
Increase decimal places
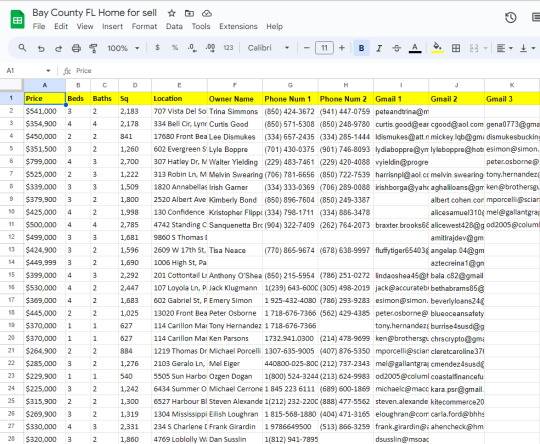(x=210, y=48)
